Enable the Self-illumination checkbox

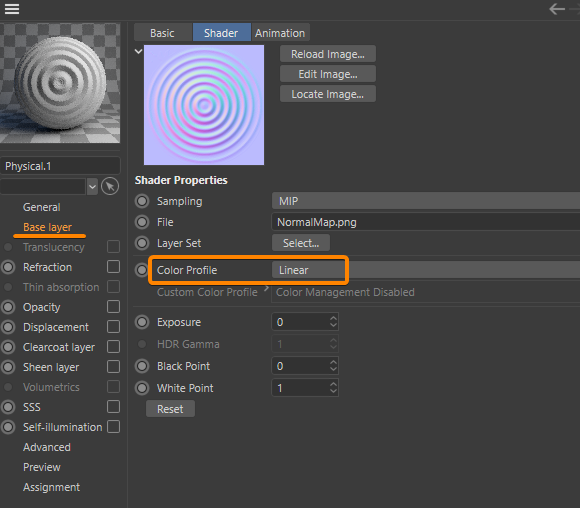point(113,427)
